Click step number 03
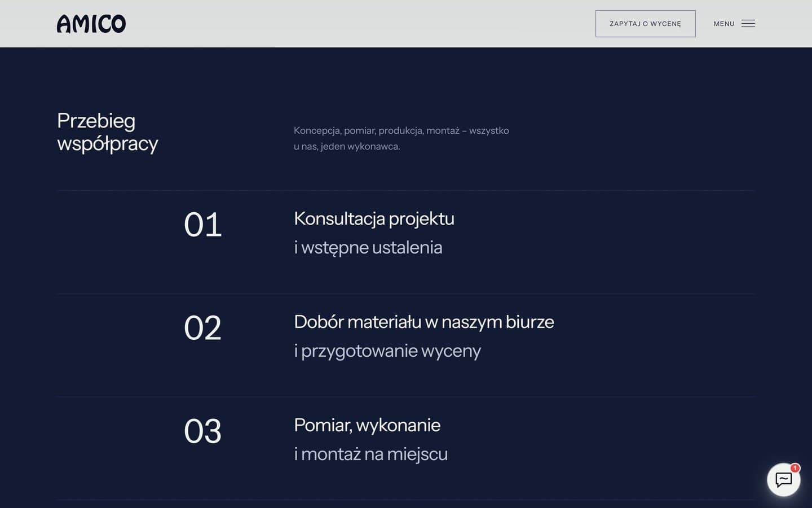This screenshot has height=508, width=812. point(203,431)
